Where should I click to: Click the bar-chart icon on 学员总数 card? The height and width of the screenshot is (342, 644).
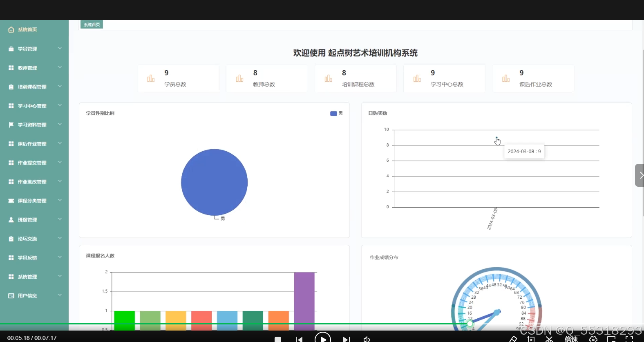click(x=151, y=78)
